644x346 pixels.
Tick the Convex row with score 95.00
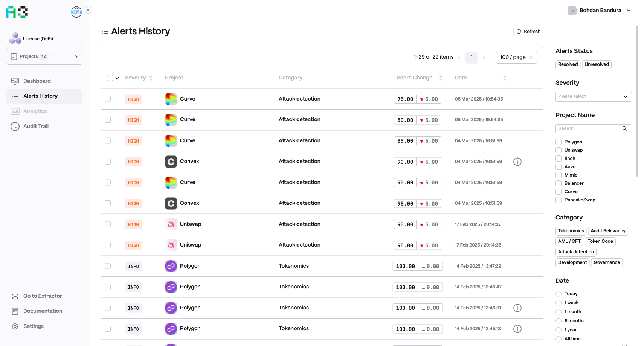click(x=108, y=203)
